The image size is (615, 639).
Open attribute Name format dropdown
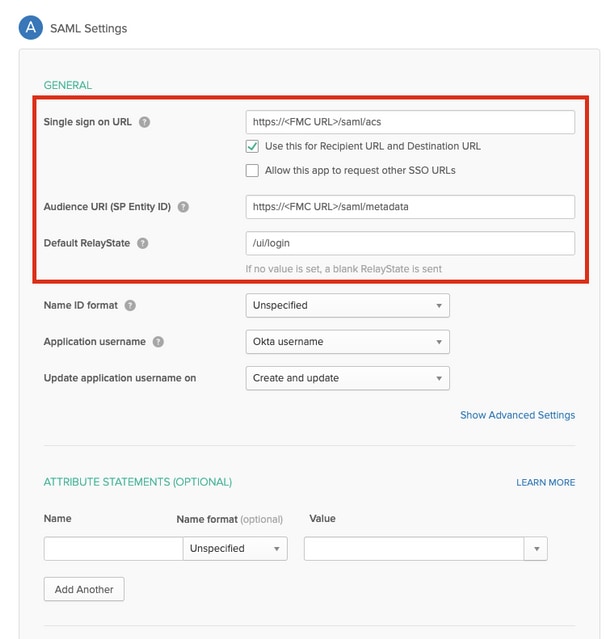[x=235, y=549]
